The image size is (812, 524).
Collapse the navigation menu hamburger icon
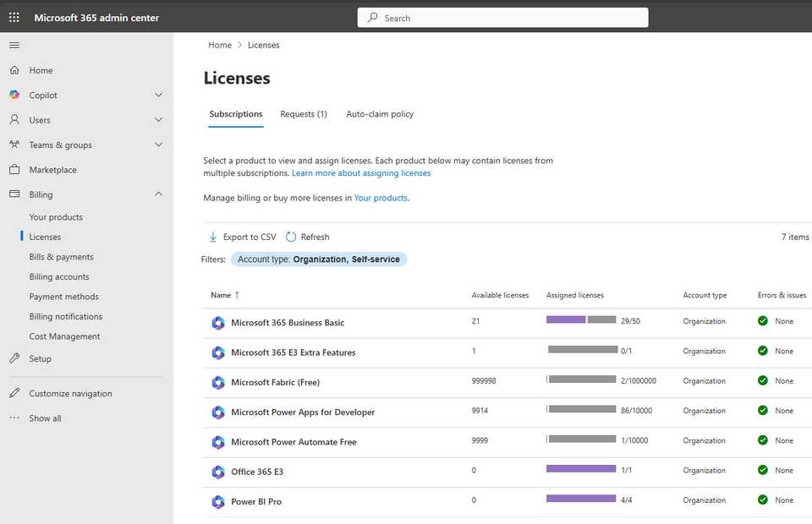[14, 45]
